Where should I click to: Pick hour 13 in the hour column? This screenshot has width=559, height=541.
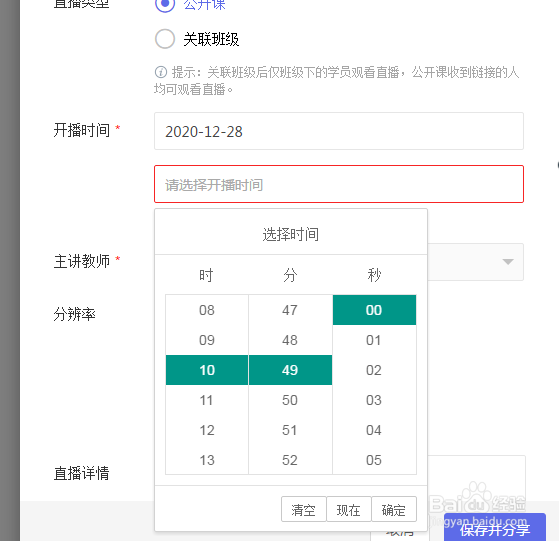tap(207, 460)
